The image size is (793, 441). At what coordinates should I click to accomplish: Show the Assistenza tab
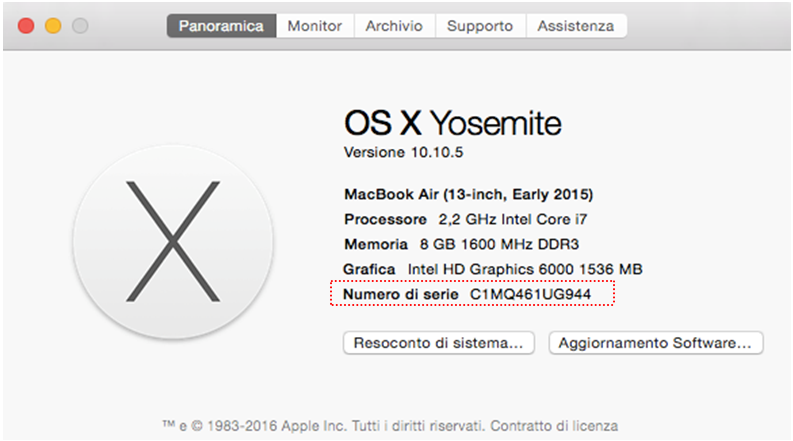(576, 26)
